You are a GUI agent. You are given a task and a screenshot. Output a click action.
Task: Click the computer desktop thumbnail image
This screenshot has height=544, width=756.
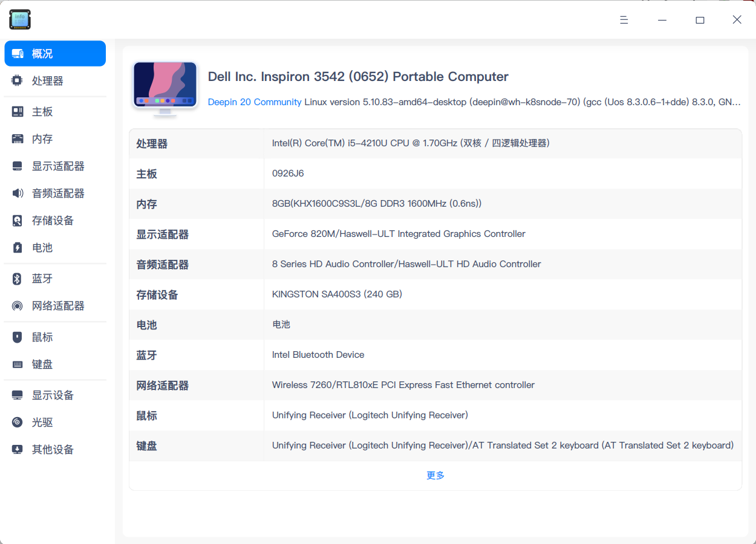click(165, 89)
